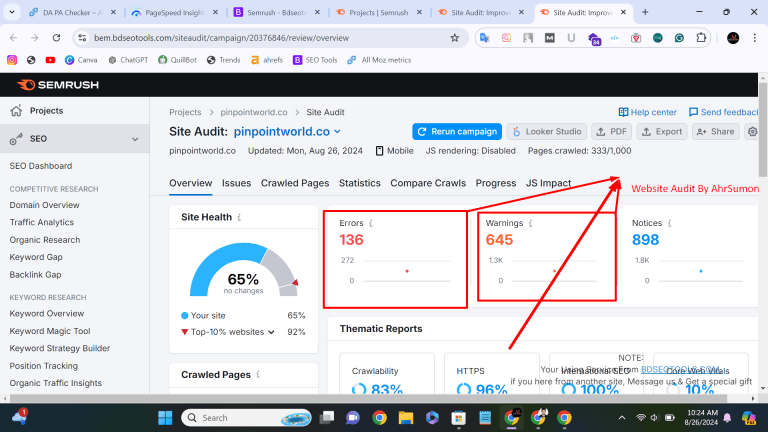Open the Instagram bookmark icon
This screenshot has height=432, width=768.
point(12,60)
